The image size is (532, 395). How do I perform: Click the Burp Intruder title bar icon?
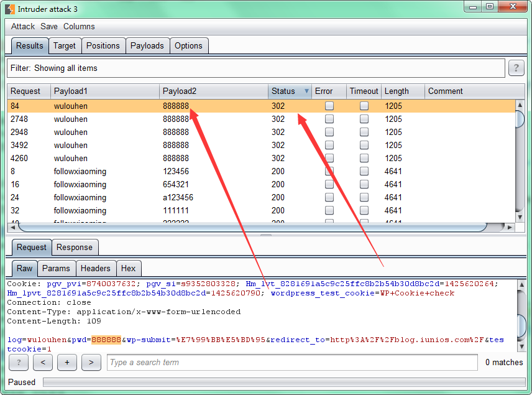click(10, 9)
